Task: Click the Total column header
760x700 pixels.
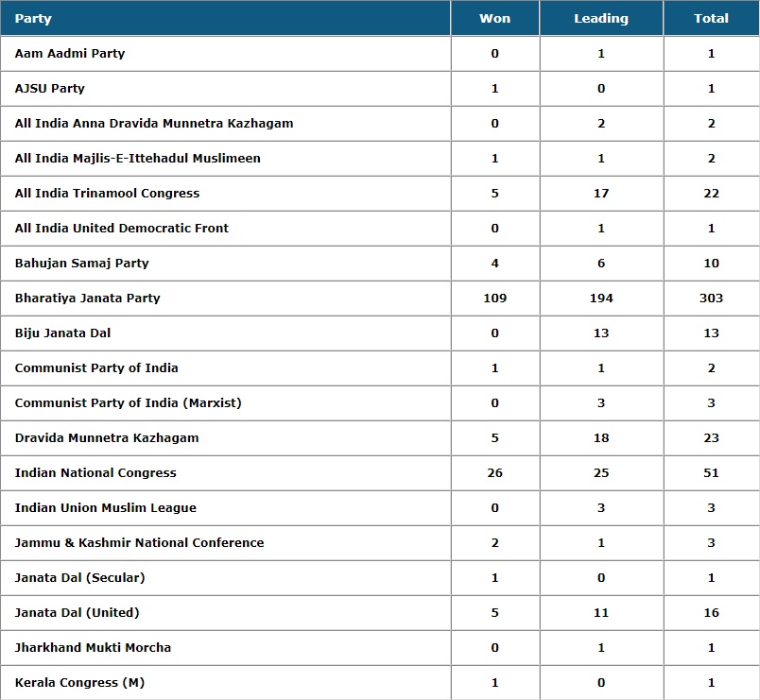Action: tap(711, 18)
